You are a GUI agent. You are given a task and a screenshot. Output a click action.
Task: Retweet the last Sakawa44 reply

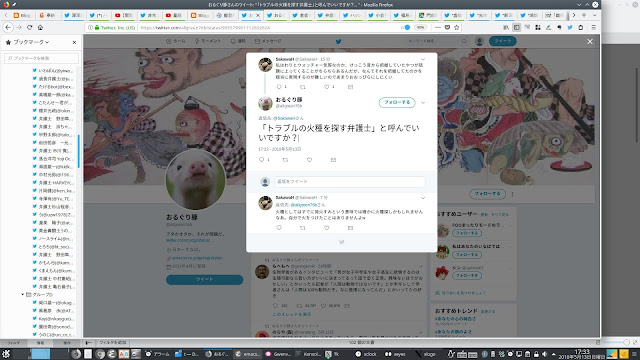coord(302,228)
